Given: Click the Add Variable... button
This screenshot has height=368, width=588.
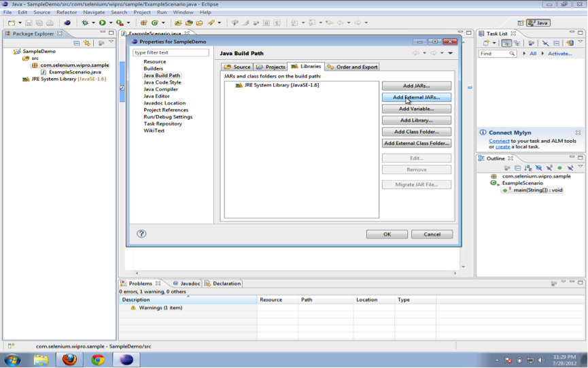Looking at the screenshot, I should (x=417, y=109).
